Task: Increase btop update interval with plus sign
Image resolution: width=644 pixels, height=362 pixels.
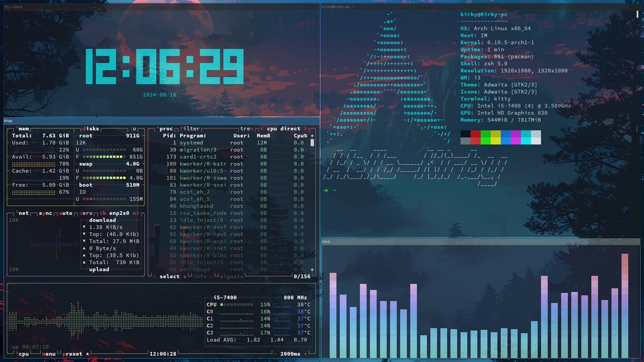Action: [x=305, y=354]
